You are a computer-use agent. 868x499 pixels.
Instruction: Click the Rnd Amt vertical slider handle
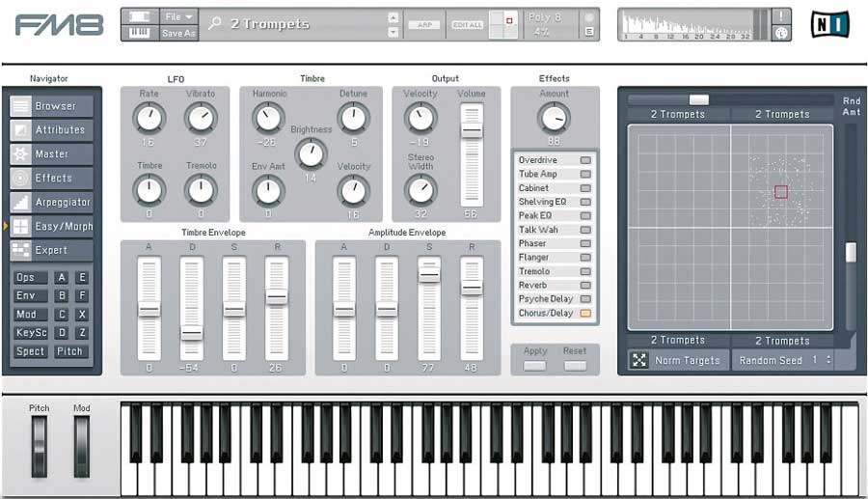[x=851, y=252]
